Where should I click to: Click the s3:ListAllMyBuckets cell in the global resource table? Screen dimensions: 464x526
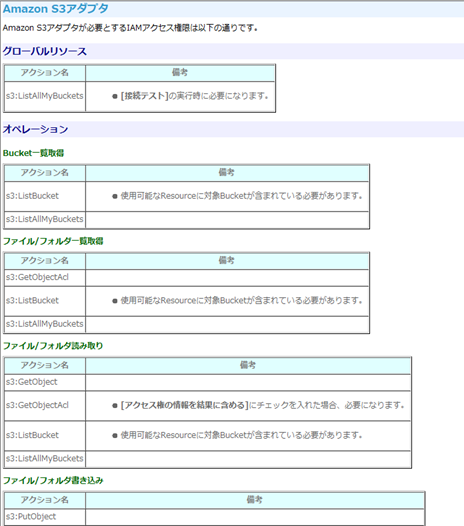tap(45, 96)
